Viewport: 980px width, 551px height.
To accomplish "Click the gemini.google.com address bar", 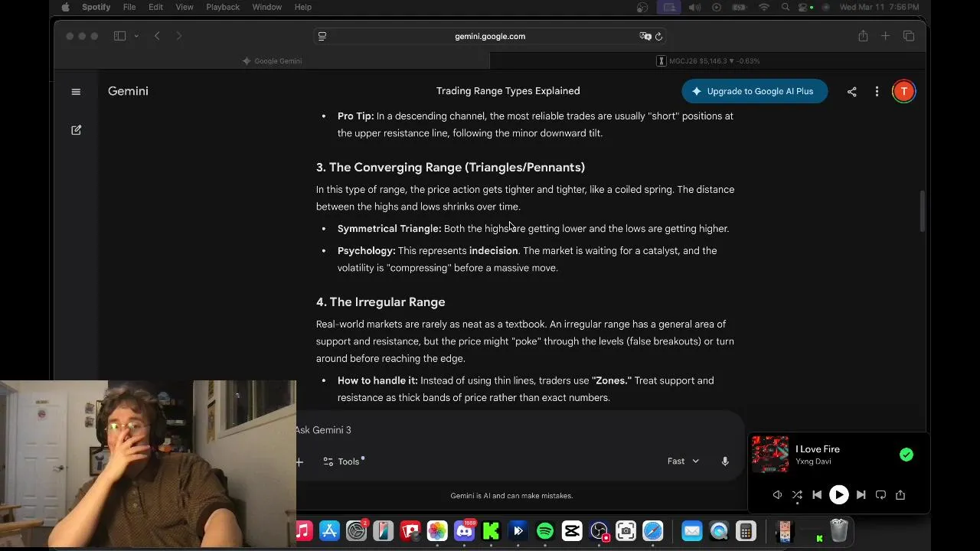I will point(490,36).
